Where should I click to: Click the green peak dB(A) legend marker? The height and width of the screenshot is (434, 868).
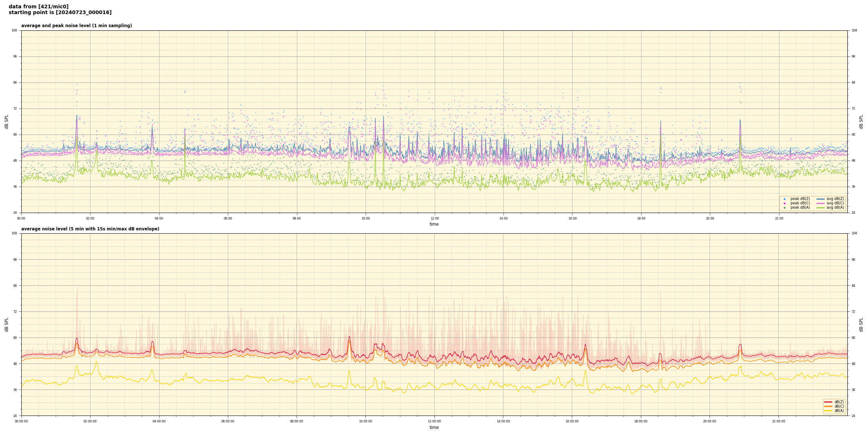point(784,208)
